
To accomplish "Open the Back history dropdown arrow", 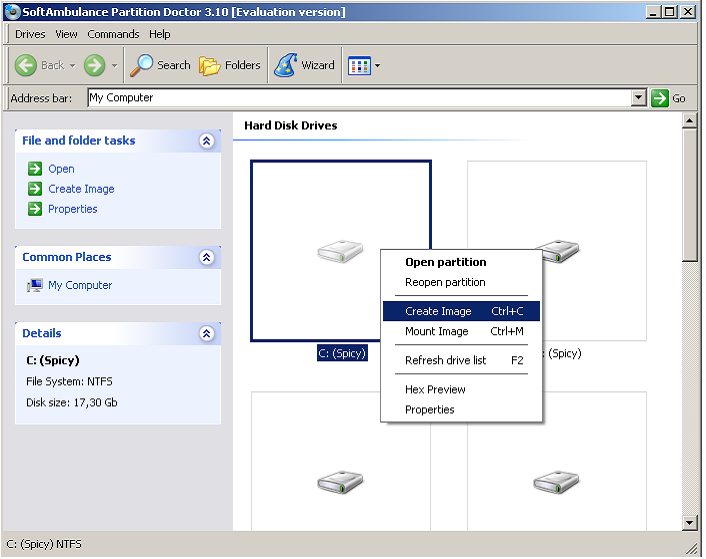I will click(72, 66).
